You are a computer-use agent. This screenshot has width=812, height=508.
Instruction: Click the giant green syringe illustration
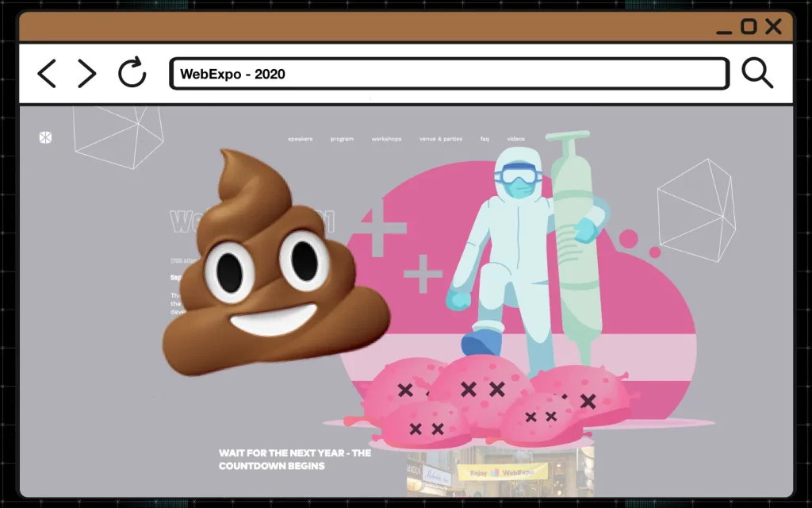[x=573, y=238]
